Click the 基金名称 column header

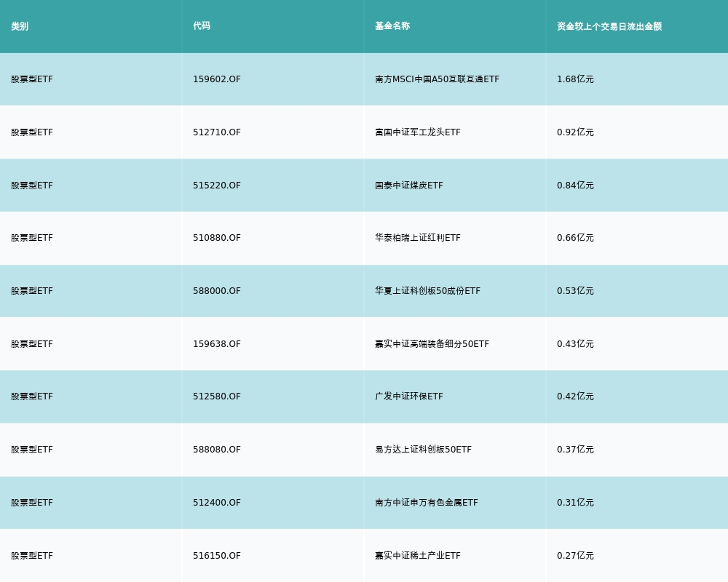tap(392, 26)
